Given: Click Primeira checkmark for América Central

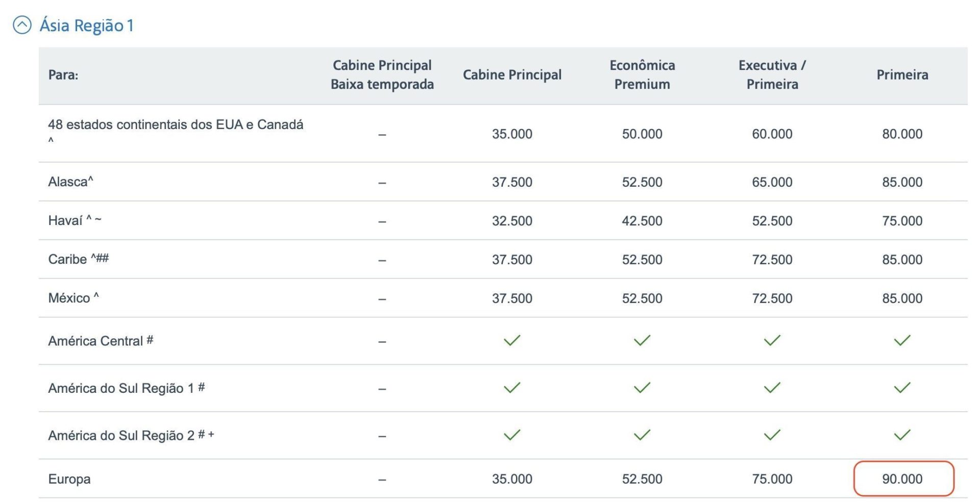Looking at the screenshot, I should point(902,340).
